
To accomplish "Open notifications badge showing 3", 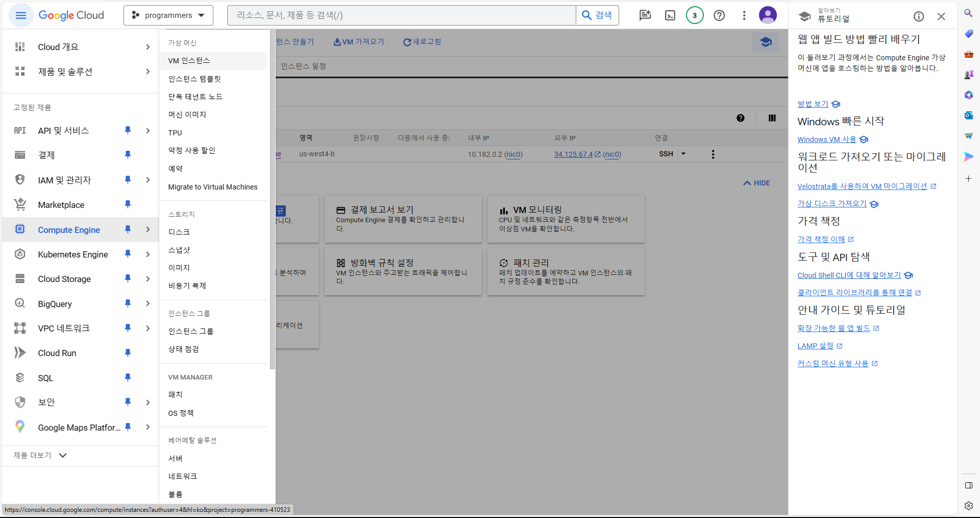I will (x=695, y=15).
